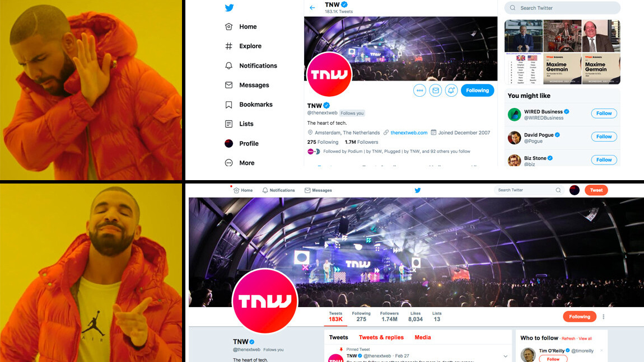This screenshot has height=362, width=644.
Task: Click the orange Tweet button
Action: click(596, 190)
